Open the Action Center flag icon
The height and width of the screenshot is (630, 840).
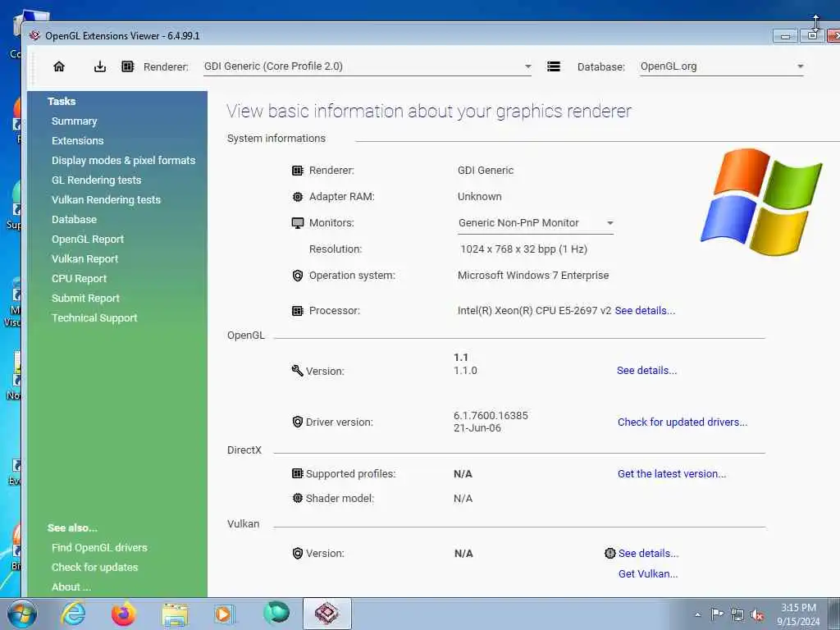[x=717, y=614]
